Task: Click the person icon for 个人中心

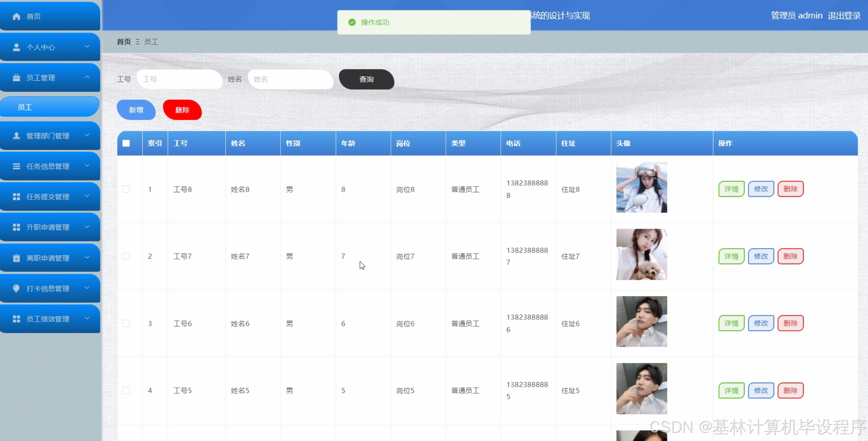Action: pyautogui.click(x=16, y=47)
